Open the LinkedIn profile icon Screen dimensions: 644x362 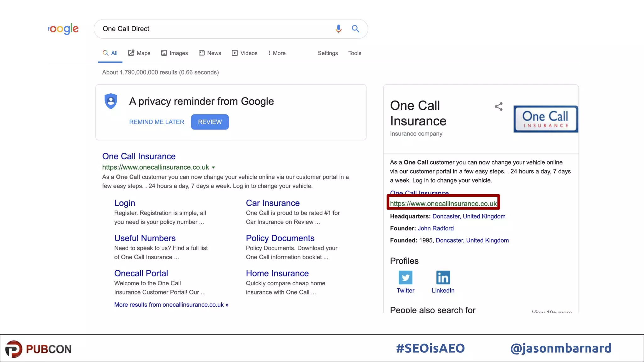tap(443, 277)
